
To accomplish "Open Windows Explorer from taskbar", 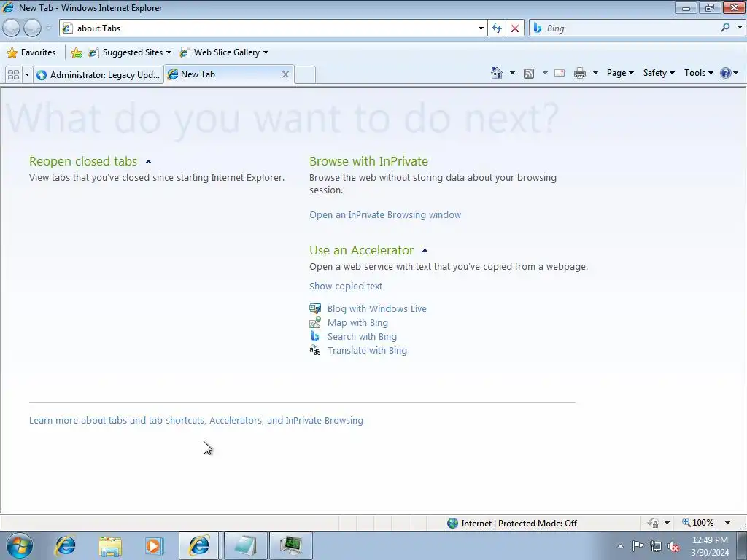I will click(x=110, y=545).
